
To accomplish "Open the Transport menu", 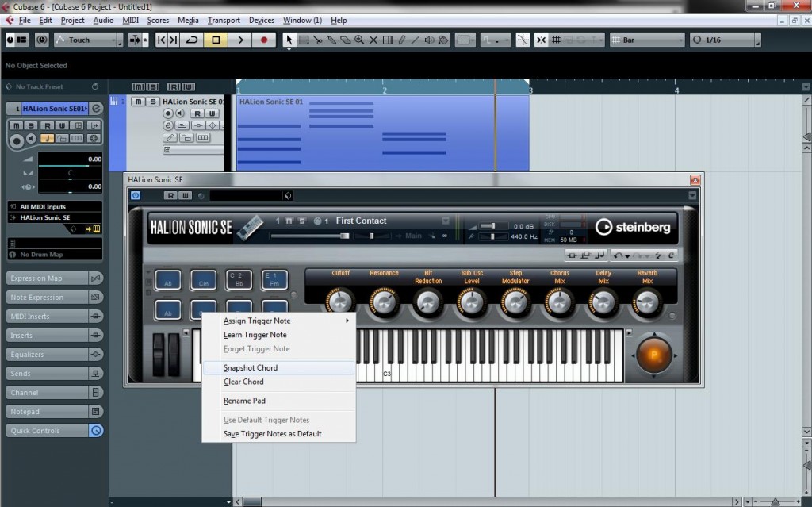I will coord(223,20).
